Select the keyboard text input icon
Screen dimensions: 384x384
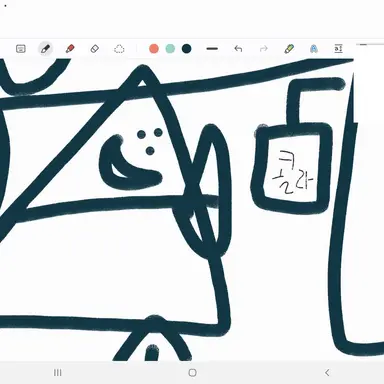click(x=21, y=49)
